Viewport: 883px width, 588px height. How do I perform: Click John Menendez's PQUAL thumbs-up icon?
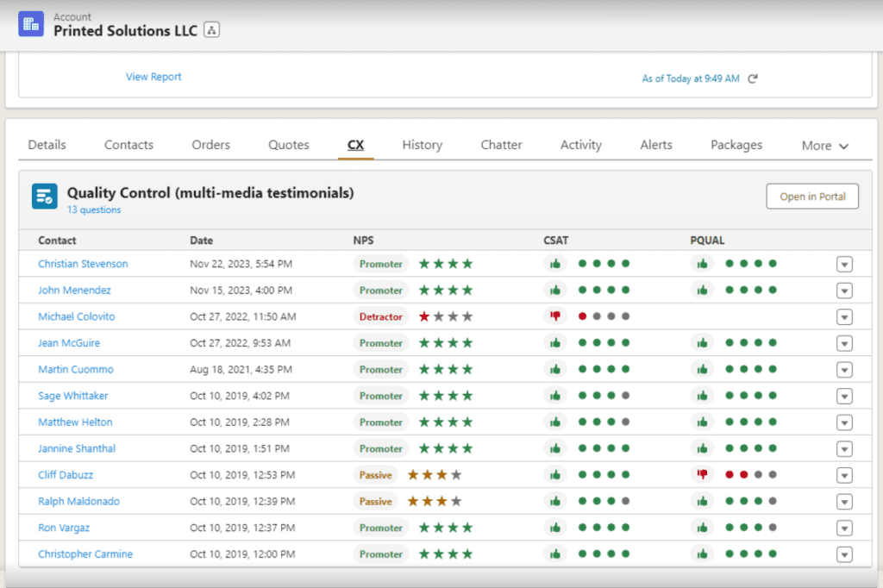click(703, 290)
